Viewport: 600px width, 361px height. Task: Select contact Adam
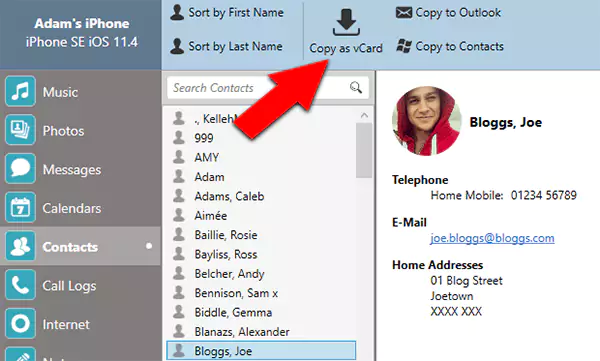[x=209, y=177]
